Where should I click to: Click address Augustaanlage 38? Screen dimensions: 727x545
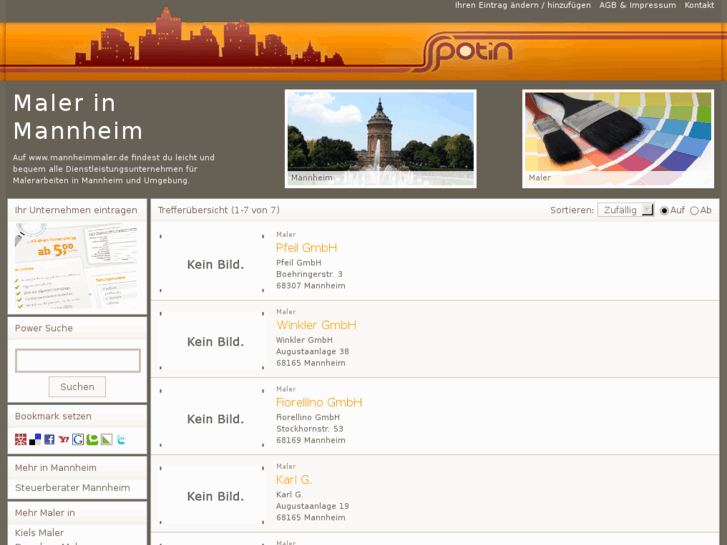312,352
